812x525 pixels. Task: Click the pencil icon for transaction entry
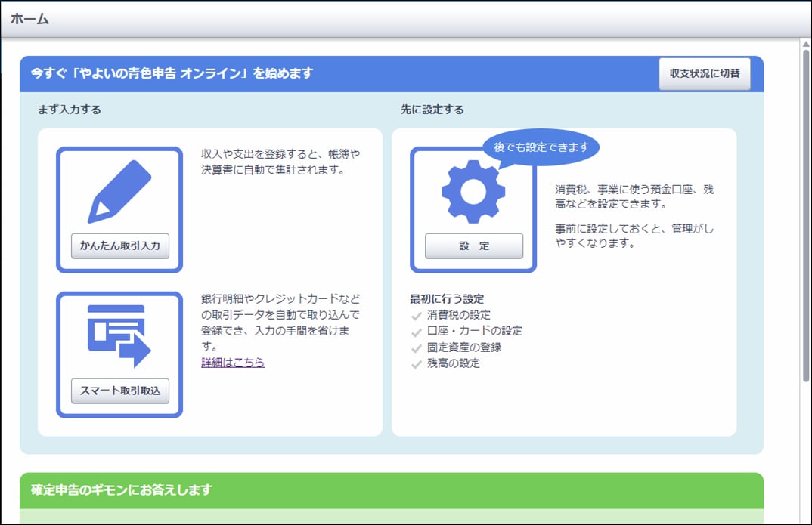click(x=119, y=192)
